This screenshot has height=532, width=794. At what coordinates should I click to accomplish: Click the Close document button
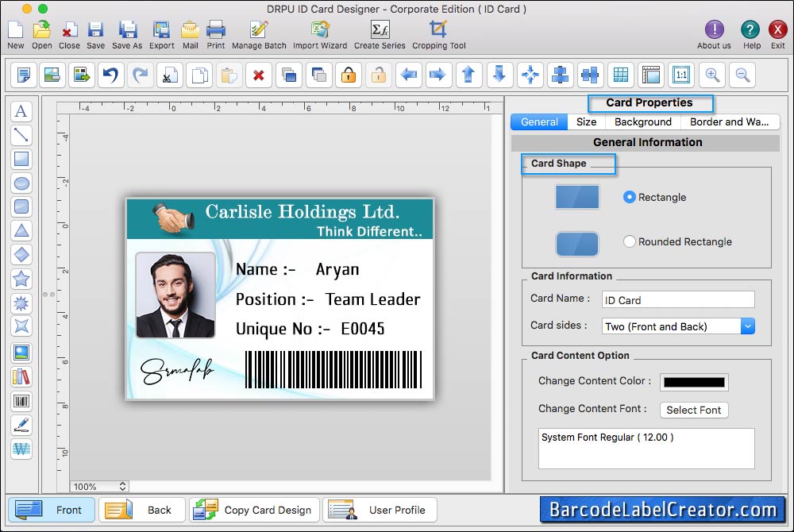coord(69,34)
